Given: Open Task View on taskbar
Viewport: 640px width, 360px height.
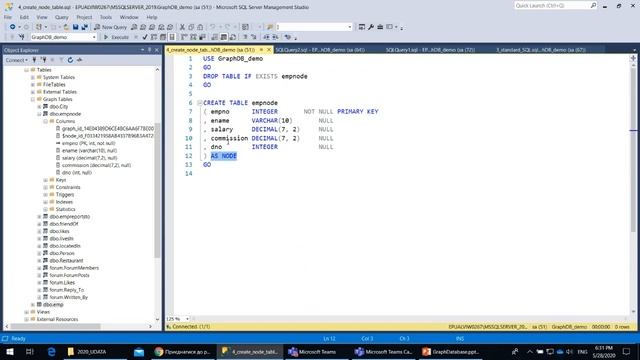Looking at the screenshot, I should tap(29, 351).
